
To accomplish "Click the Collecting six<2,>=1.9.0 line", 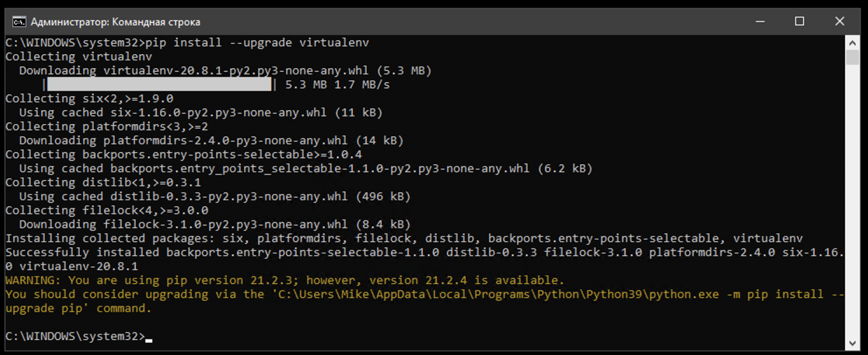I will [x=89, y=98].
